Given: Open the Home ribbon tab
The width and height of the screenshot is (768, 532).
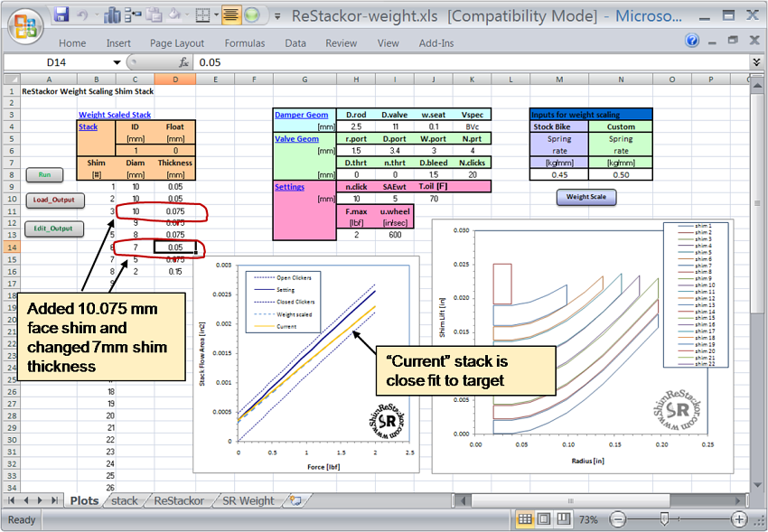Looking at the screenshot, I should (72, 43).
